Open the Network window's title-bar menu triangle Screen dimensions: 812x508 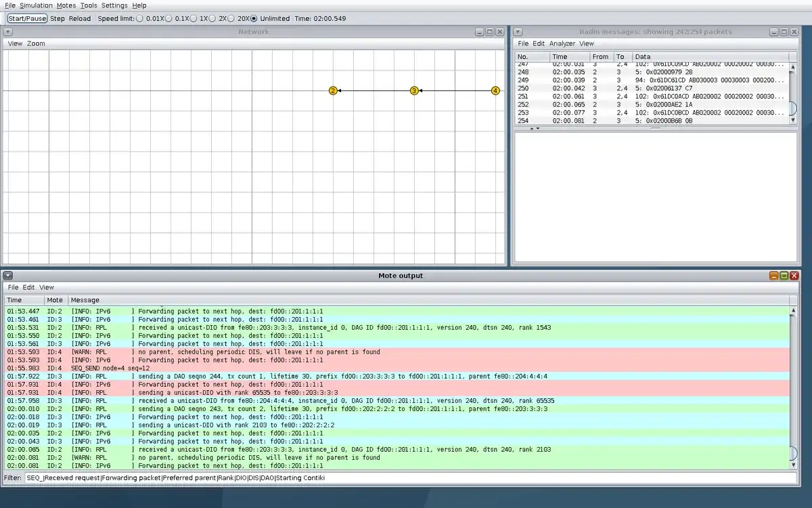pos(7,32)
